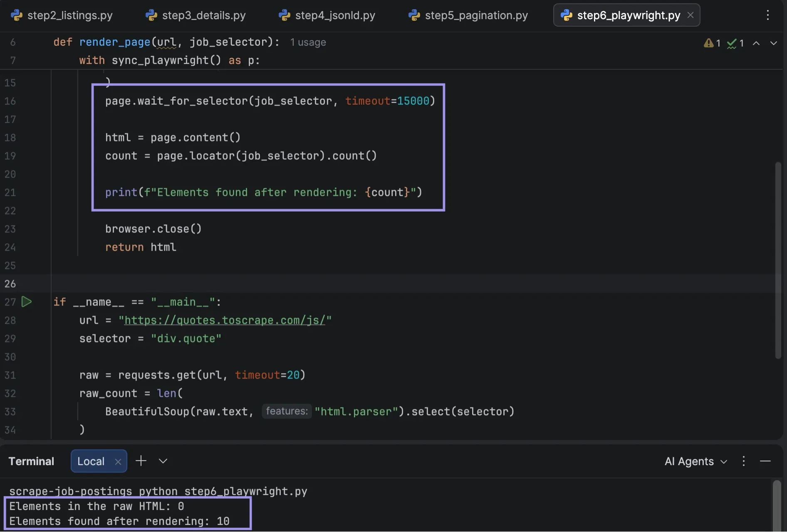Go to previous highlighted error

(756, 43)
